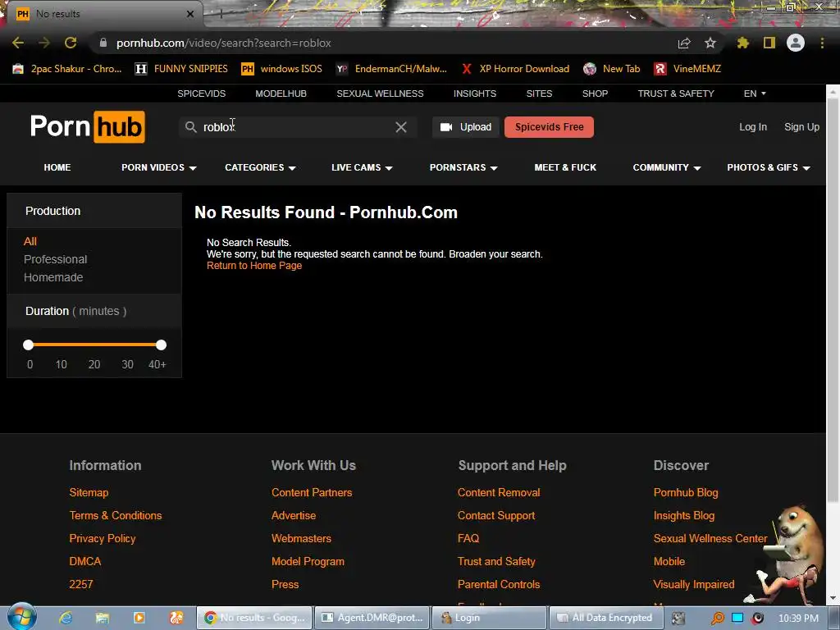The height and width of the screenshot is (630, 840).
Task: Expand the 'PORNSTARS' nav dropdown
Action: tap(463, 167)
